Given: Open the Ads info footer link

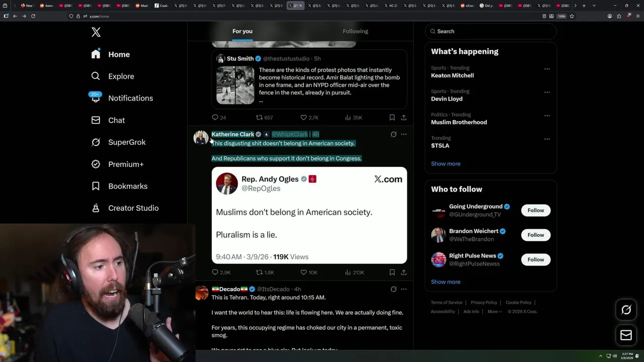Looking at the screenshot, I should click(x=471, y=312).
